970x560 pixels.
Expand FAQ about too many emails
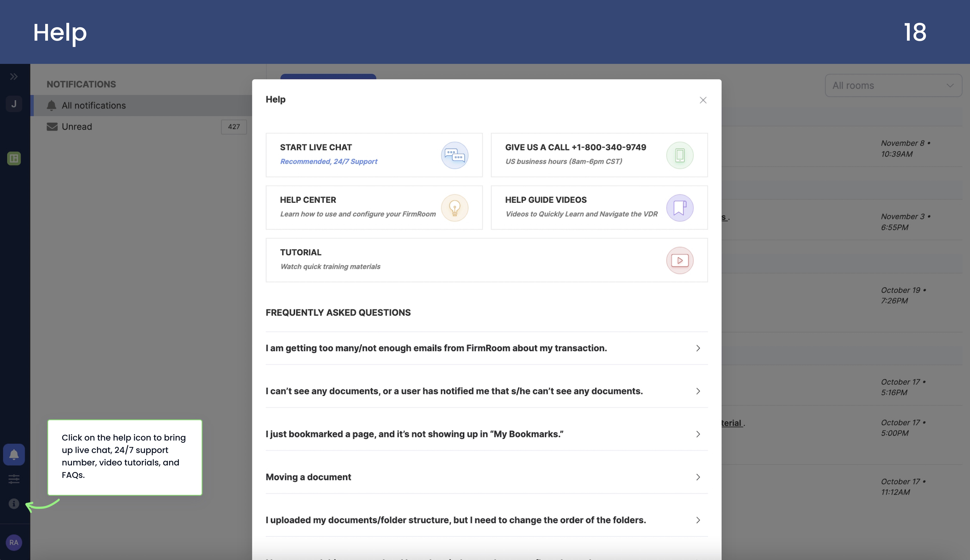click(x=486, y=348)
